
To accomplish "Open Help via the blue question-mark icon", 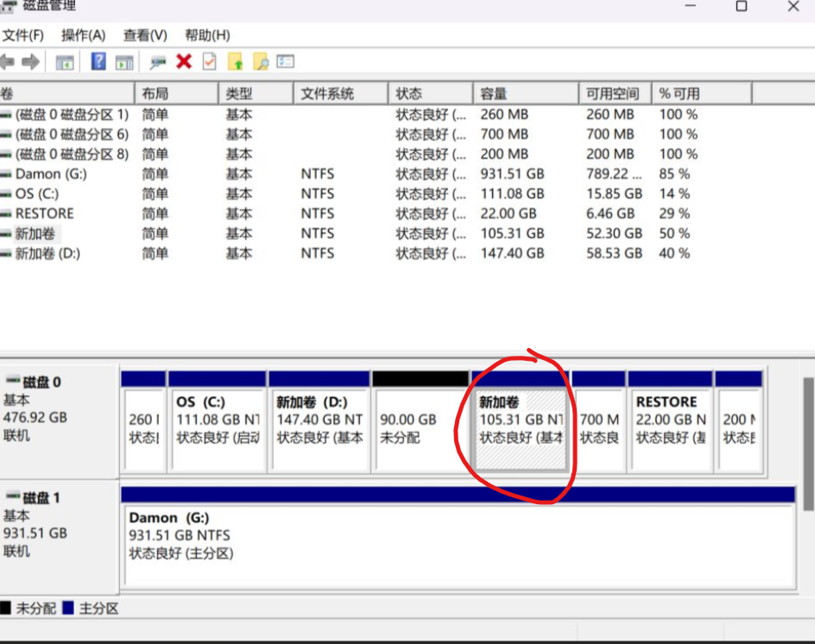I will click(98, 61).
